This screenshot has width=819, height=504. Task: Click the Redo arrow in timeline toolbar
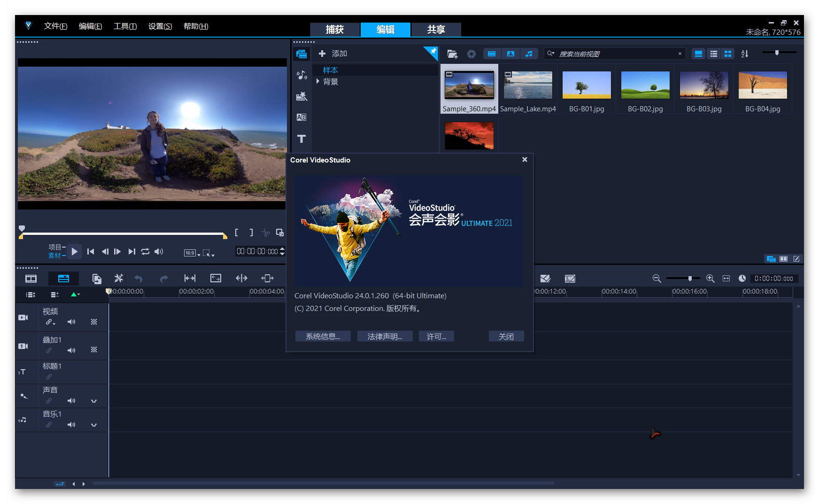tap(163, 279)
